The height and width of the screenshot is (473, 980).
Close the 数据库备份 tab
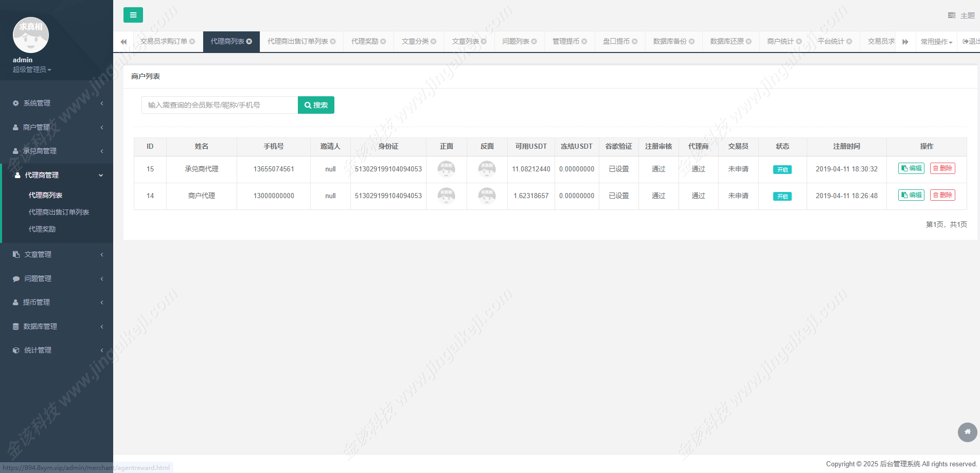click(x=692, y=42)
